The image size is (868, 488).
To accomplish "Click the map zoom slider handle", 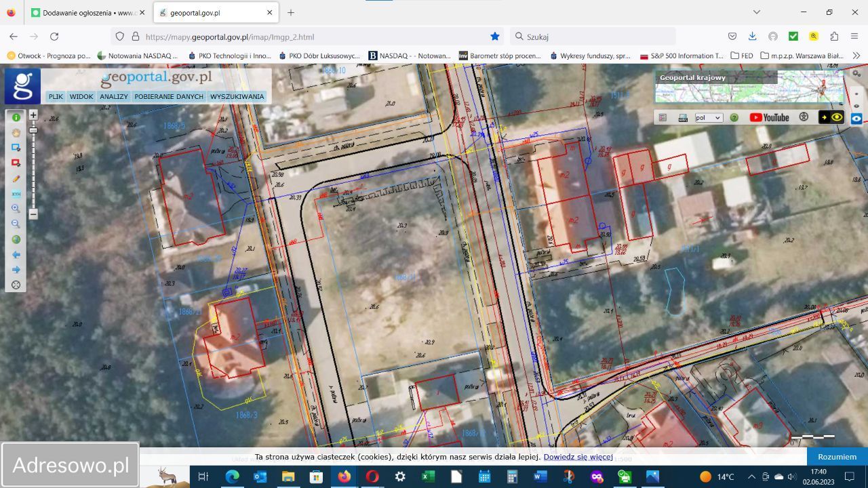I will click(33, 130).
